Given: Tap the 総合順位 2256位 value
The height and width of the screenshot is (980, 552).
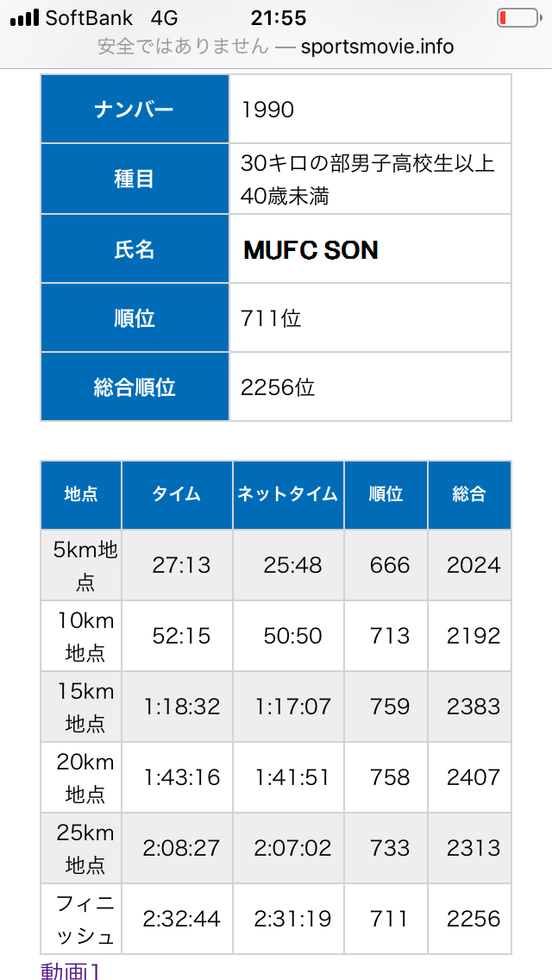Looking at the screenshot, I should pyautogui.click(x=279, y=387).
